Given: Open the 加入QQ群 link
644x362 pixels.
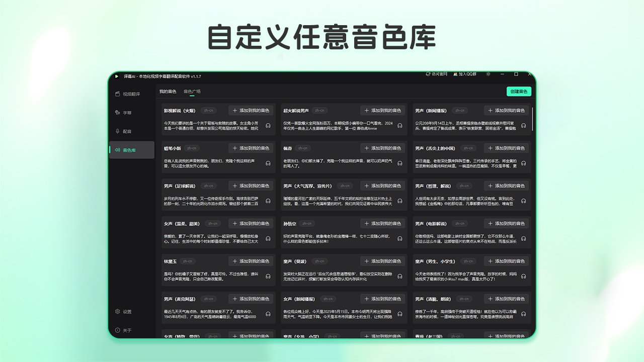Looking at the screenshot, I should [464, 74].
